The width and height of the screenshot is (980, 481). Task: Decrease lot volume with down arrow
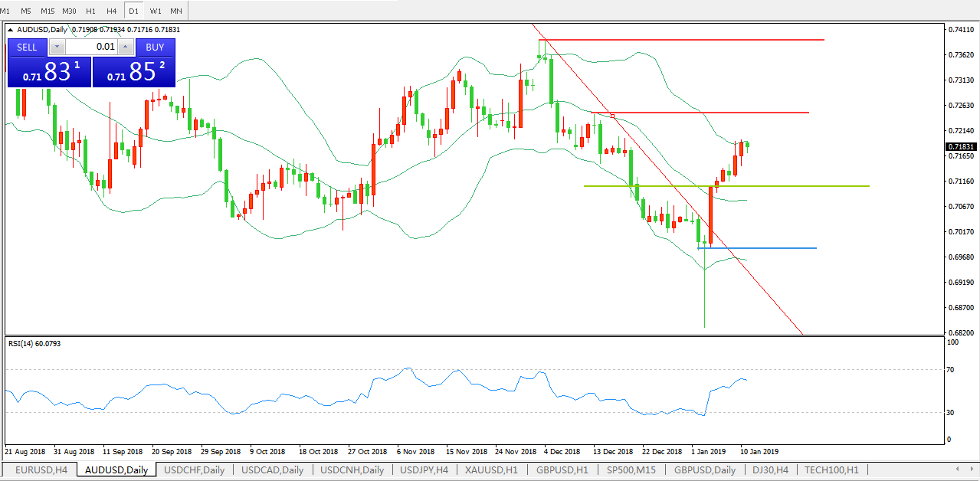tap(57, 47)
